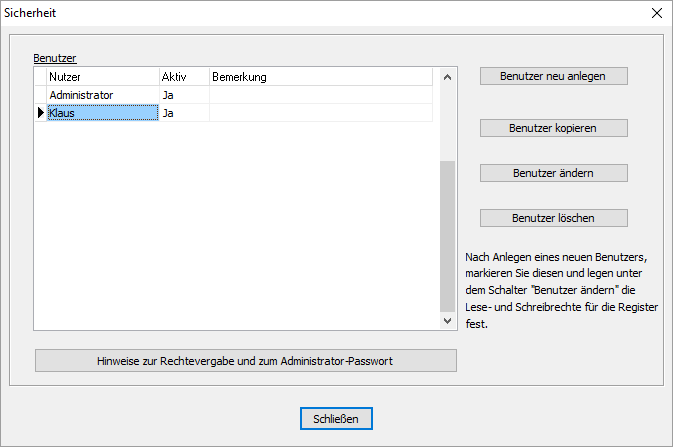Close the Sicherheit dialog with the X

[x=656, y=13]
